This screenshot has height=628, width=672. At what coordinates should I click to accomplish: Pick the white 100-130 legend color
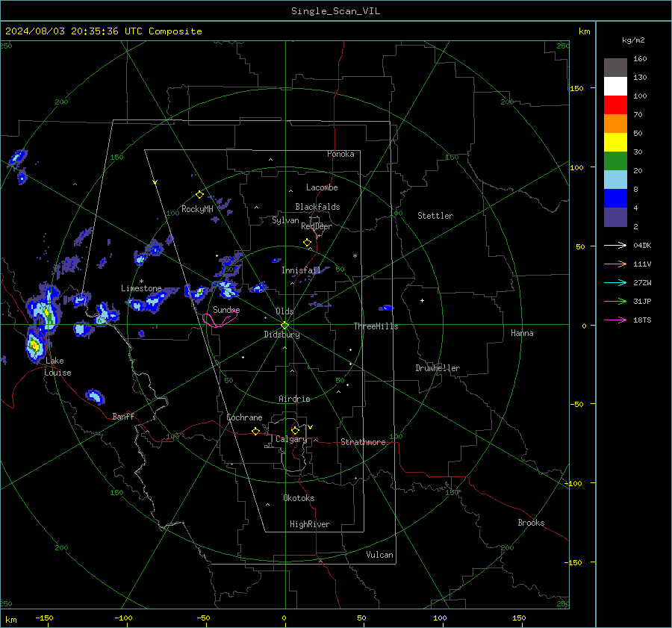click(x=615, y=87)
